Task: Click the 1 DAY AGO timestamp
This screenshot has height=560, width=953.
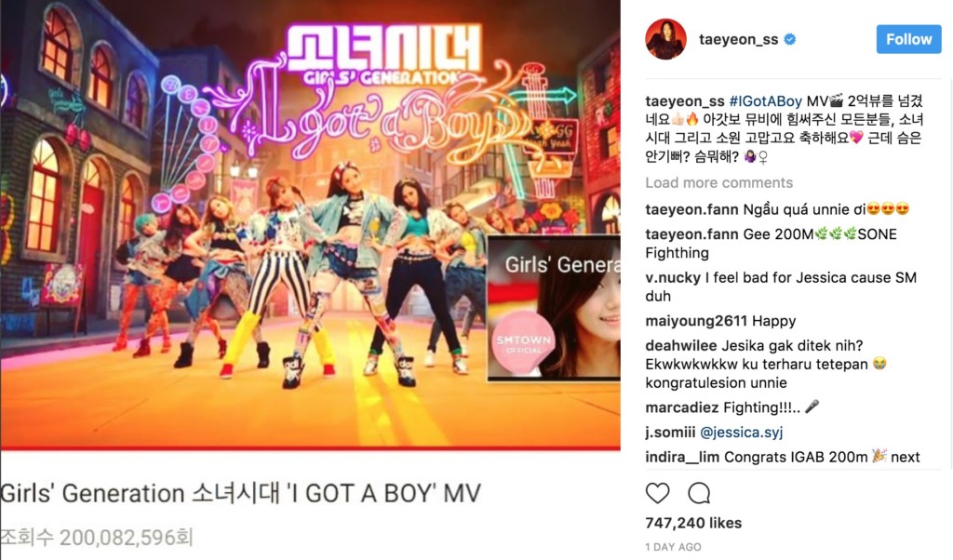Action: 673,547
